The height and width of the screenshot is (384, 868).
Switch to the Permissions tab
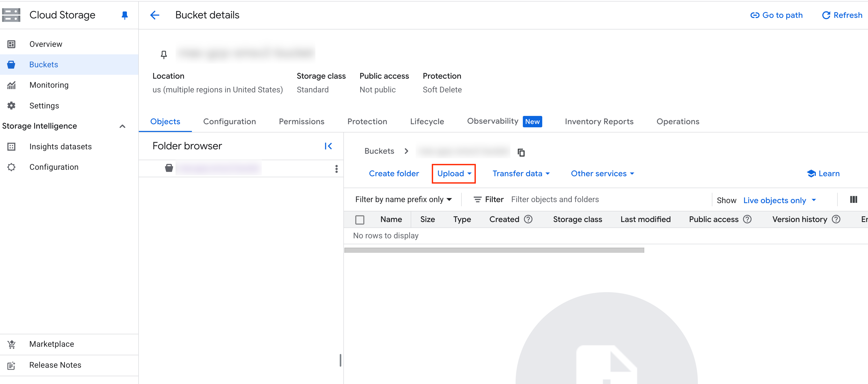[301, 121]
